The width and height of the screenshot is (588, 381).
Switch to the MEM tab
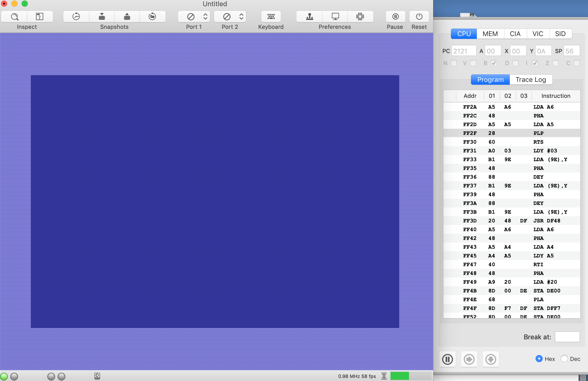coord(490,34)
